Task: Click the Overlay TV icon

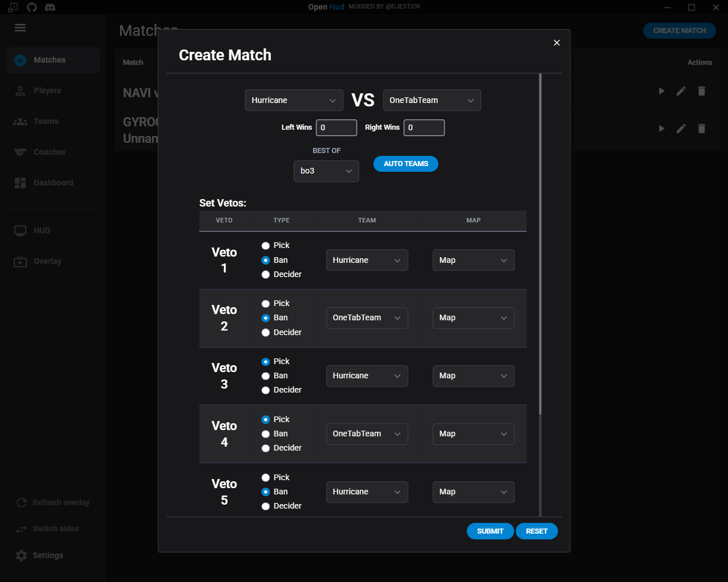Action: tap(20, 262)
